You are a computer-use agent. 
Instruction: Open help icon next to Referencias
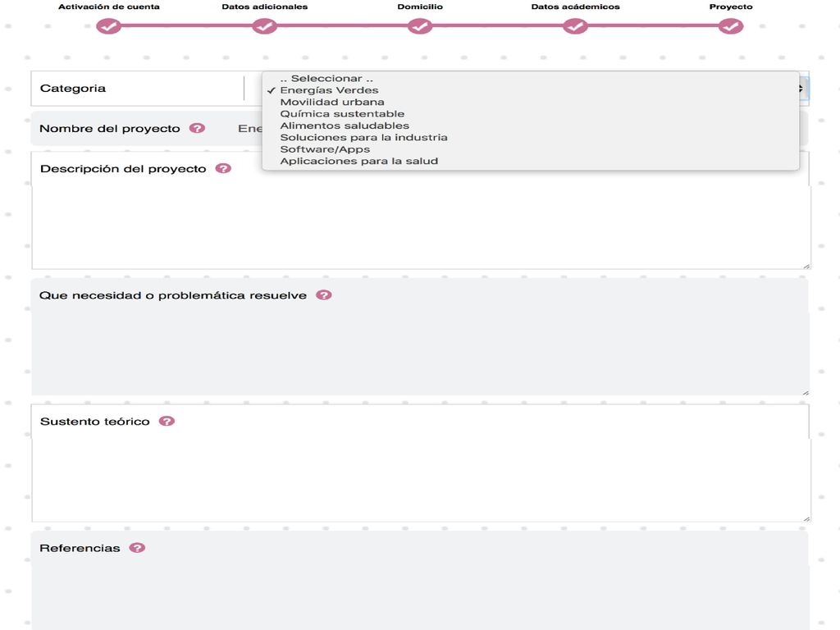(137, 547)
